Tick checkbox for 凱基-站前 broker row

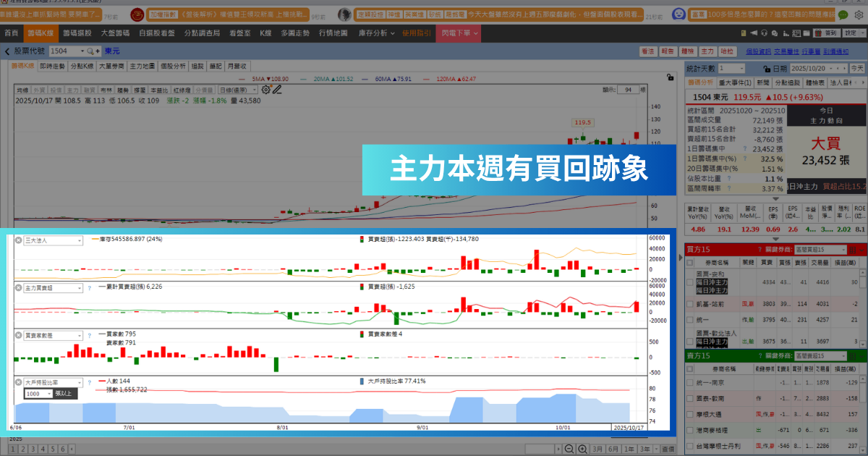pyautogui.click(x=691, y=304)
